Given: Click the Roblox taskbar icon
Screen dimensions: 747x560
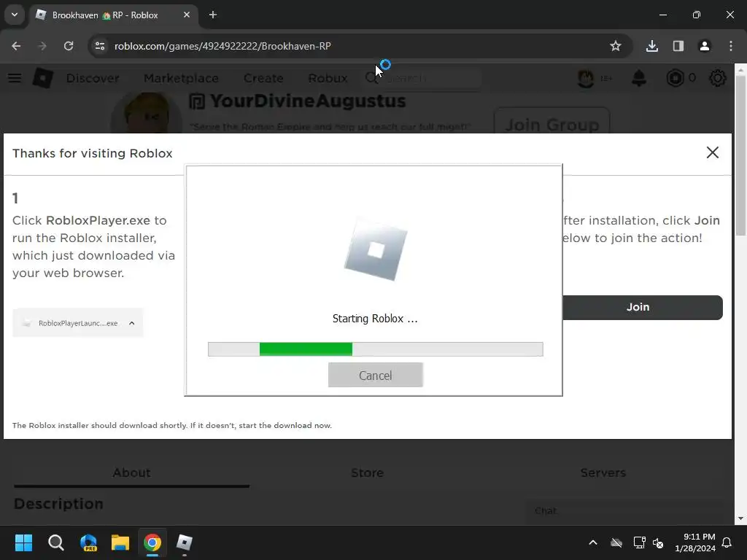Looking at the screenshot, I should [x=185, y=542].
